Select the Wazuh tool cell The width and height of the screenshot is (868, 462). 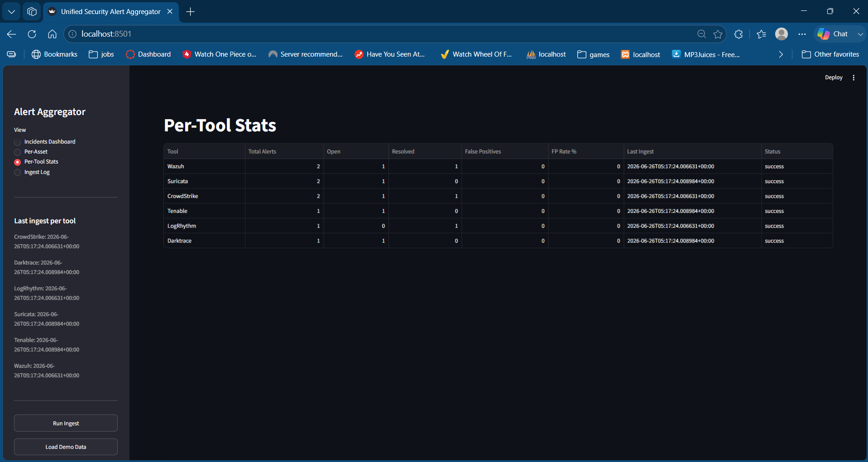204,166
